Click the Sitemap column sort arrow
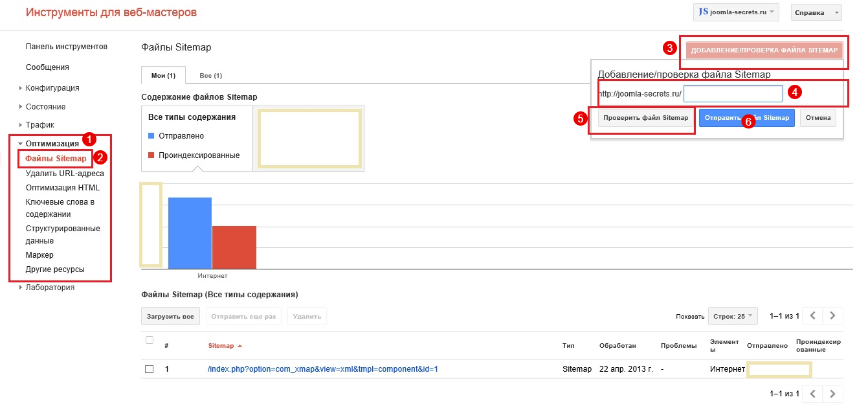The height and width of the screenshot is (408, 868). [240, 346]
